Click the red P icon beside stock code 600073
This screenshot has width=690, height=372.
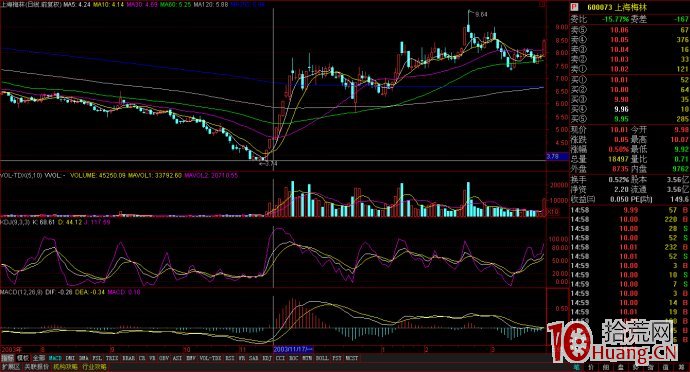tap(574, 7)
